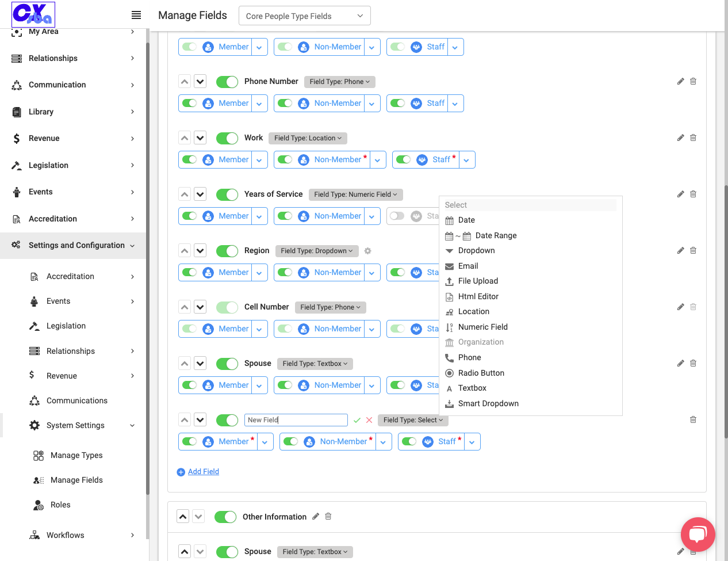Viewport: 728px width, 561px height.
Task: Choose Email field type option
Action: pyautogui.click(x=468, y=266)
